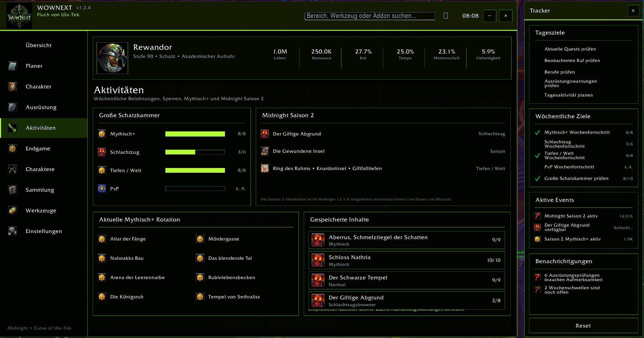The height and width of the screenshot is (338, 644).
Task: Click the Altar der Fänge dungeon icon
Action: pos(102,239)
